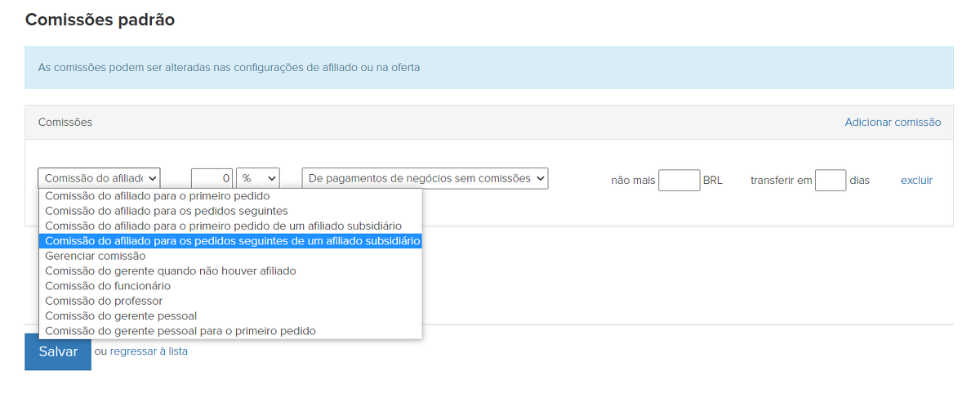This screenshot has width=980, height=407.
Task: Choose 'Comissão do professor' option
Action: click(104, 301)
